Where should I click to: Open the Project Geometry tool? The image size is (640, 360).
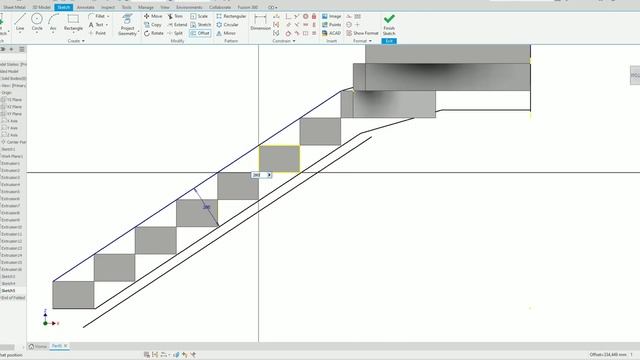127,24
